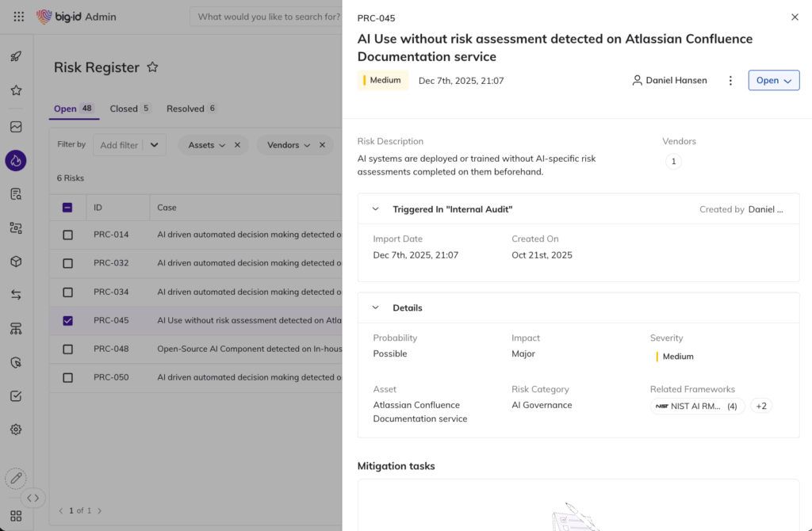The image size is (812, 531).
Task: Click the Add filter input field
Action: (119, 145)
